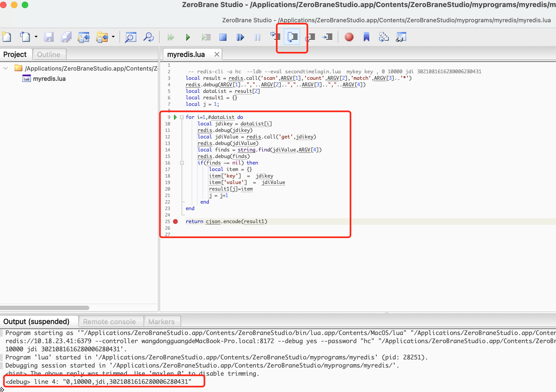This screenshot has height=392, width=556.
Task: Click the macOS green fullscreen window button
Action: tap(25, 5)
